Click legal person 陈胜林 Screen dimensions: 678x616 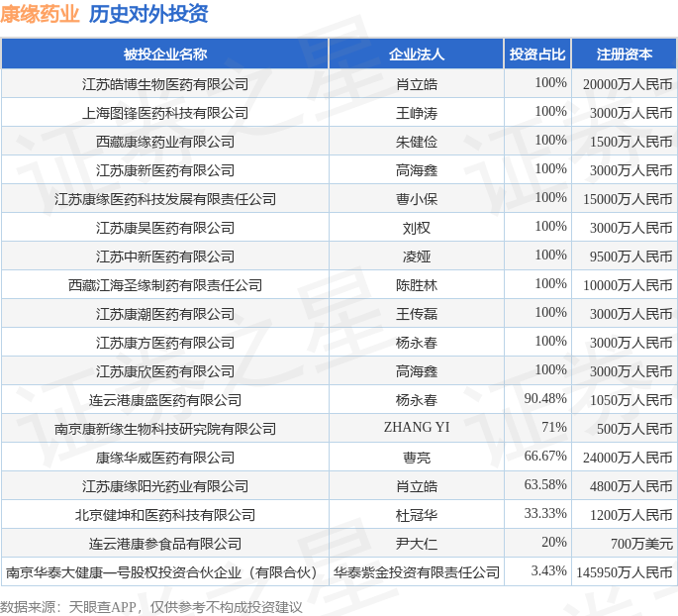click(x=417, y=285)
